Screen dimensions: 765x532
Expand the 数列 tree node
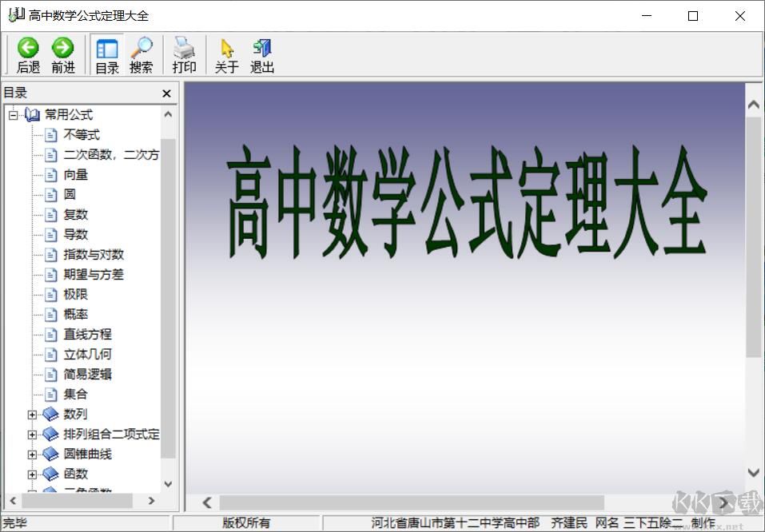pos(32,414)
